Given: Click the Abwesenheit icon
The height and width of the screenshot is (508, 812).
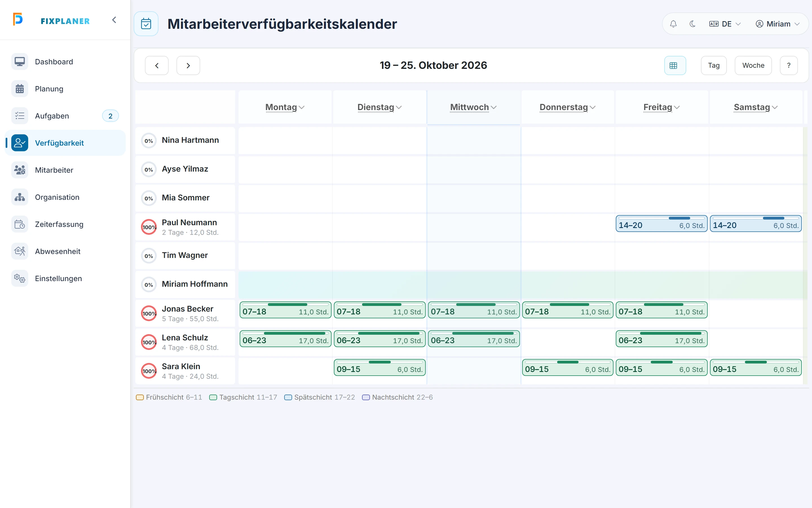Looking at the screenshot, I should (x=20, y=251).
